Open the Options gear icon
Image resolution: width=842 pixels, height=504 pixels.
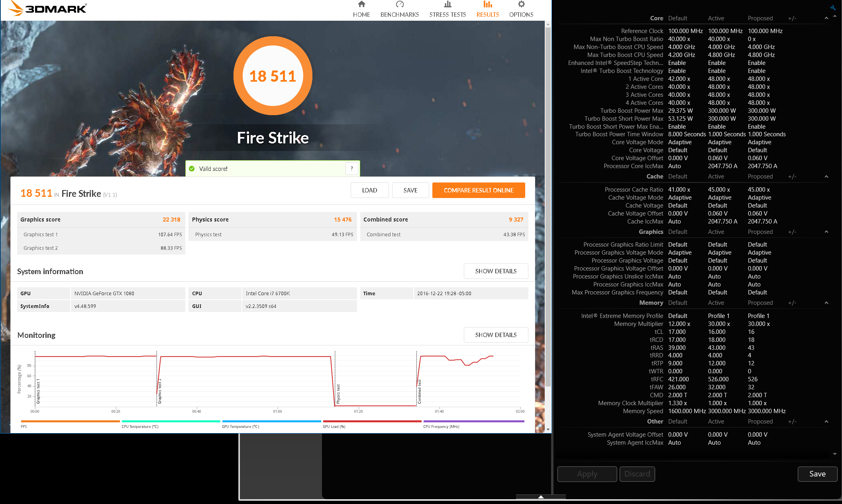[x=521, y=4]
